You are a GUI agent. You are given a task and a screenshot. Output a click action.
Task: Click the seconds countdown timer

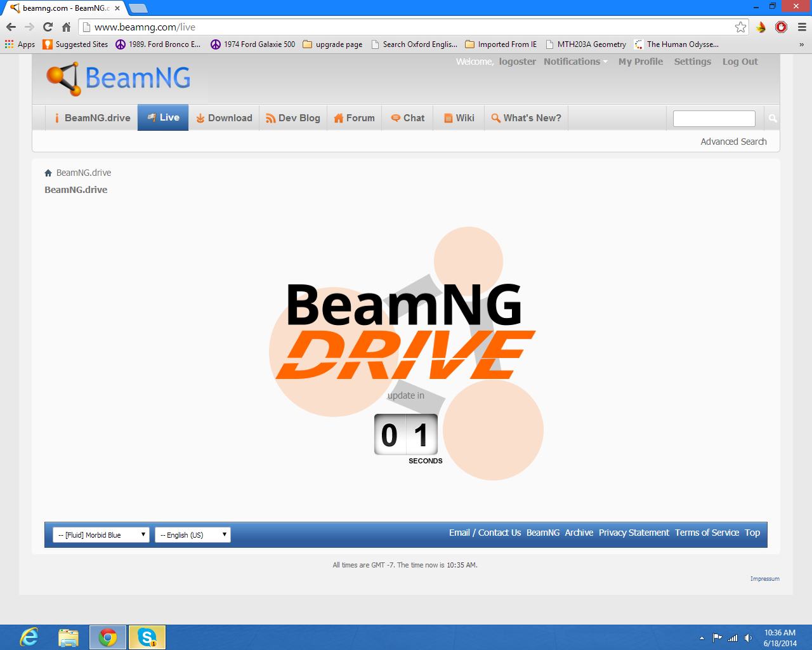click(406, 434)
